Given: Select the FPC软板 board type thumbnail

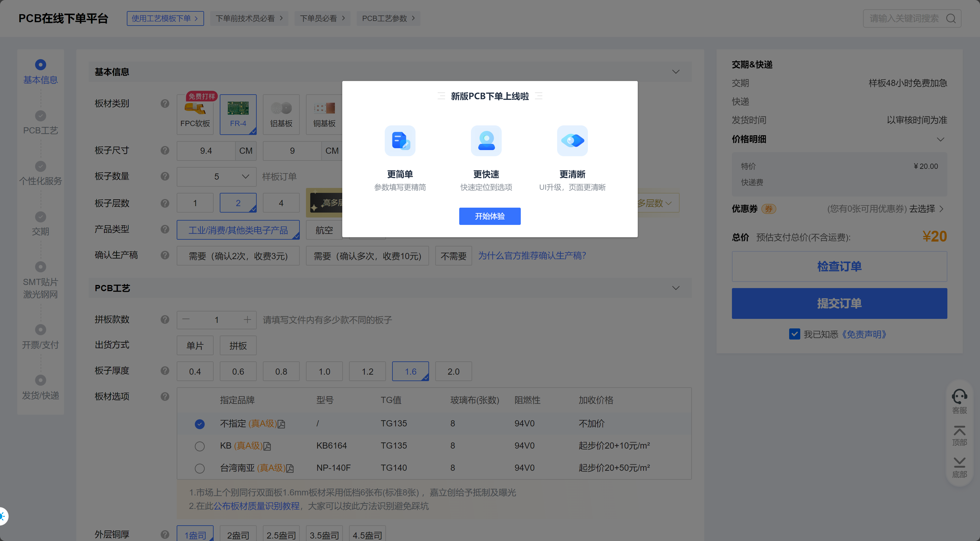Looking at the screenshot, I should tap(195, 114).
